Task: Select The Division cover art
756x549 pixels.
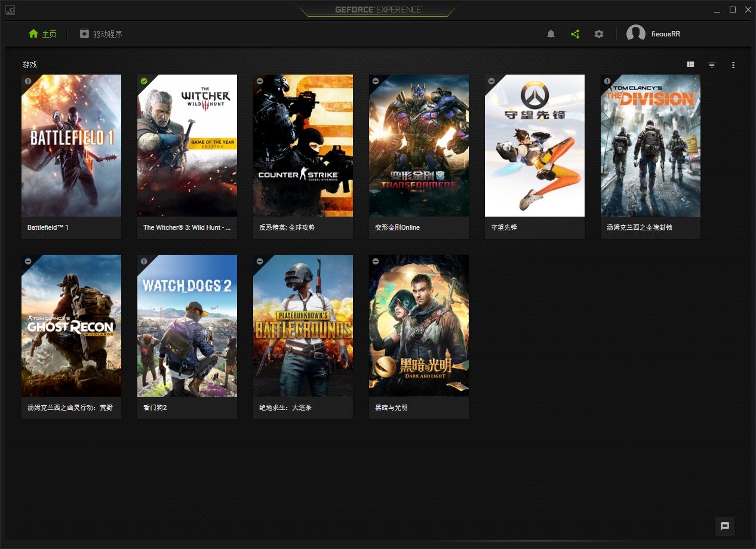Action: (650, 146)
